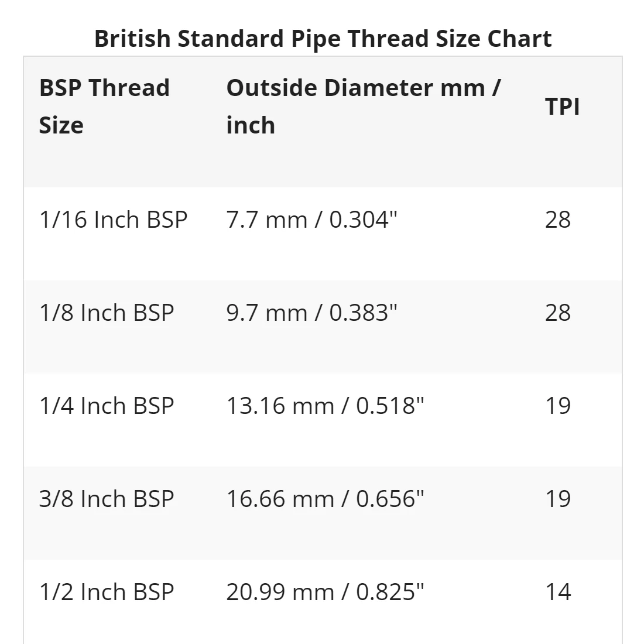The width and height of the screenshot is (644, 644).
Task: Click the TPI value 19 for 3/8 Inch
Action: [558, 499]
